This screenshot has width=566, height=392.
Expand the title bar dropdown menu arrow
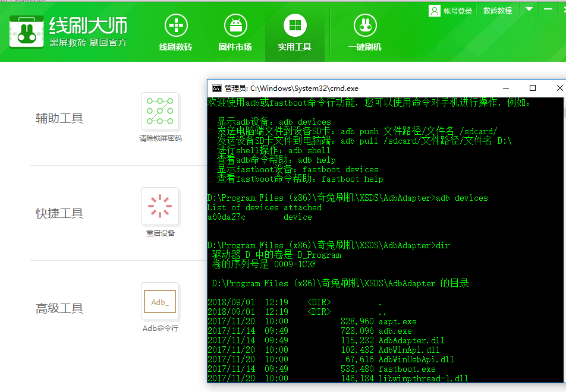pos(529,9)
